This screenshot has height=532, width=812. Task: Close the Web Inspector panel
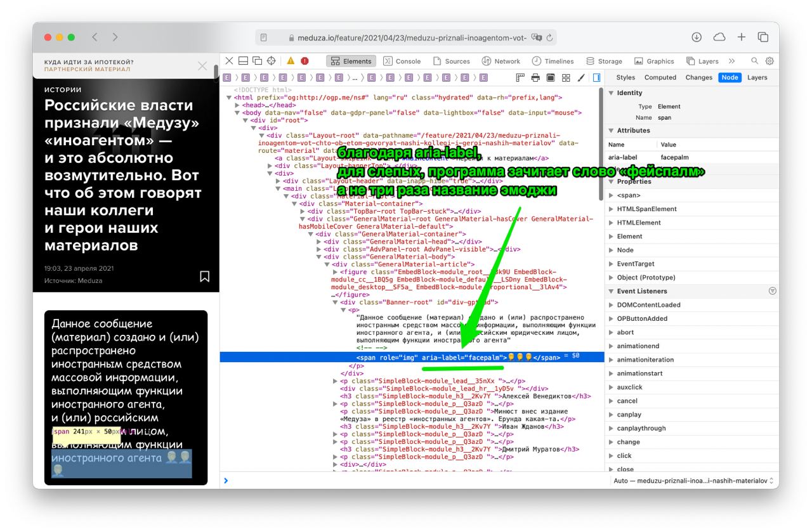[x=229, y=62]
